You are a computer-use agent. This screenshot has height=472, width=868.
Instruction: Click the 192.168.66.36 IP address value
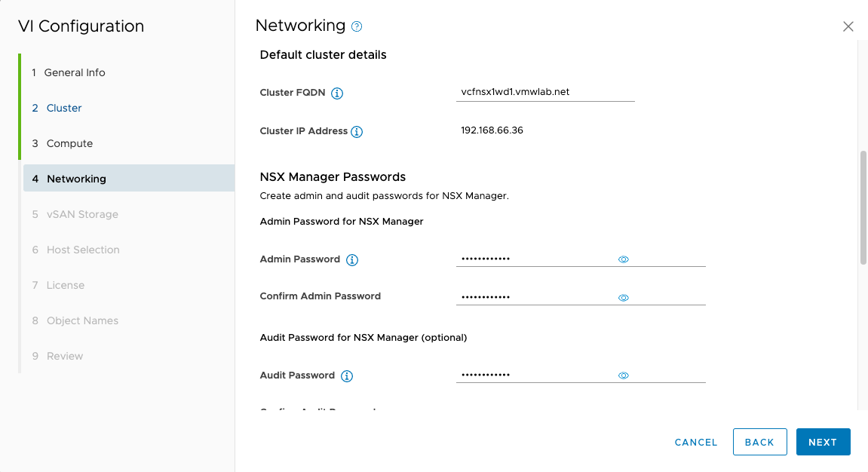[492, 130]
